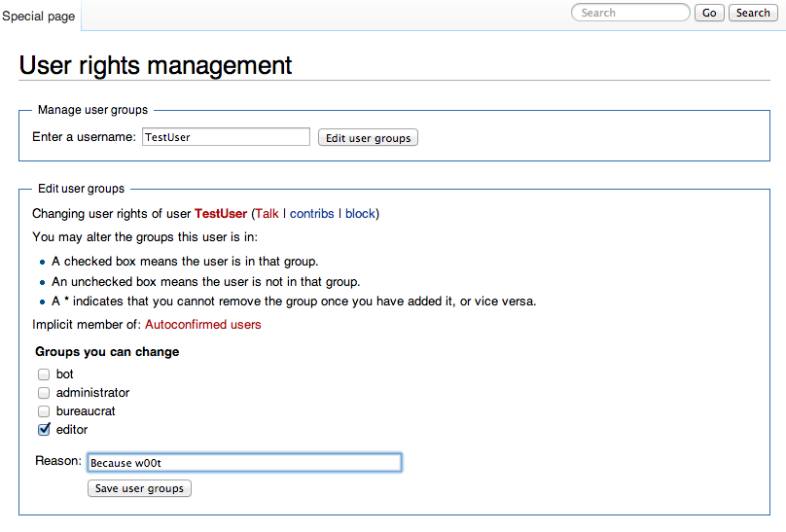
Task: Focus the top Search input box
Action: (634, 13)
